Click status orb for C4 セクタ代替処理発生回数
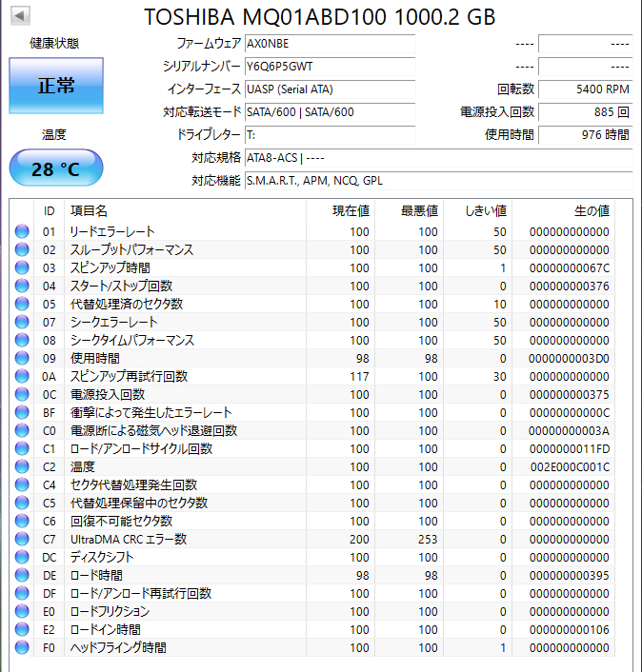Viewport: 642px width, 672px height. coord(22,484)
